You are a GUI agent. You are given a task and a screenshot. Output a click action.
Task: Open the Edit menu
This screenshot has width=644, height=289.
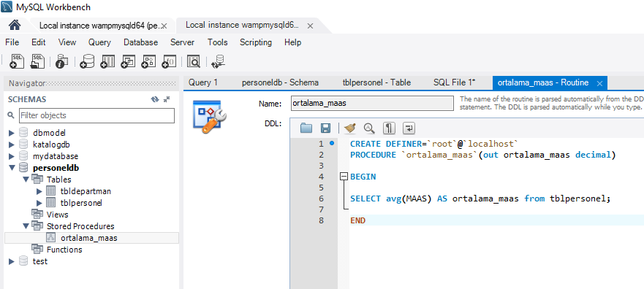(39, 42)
